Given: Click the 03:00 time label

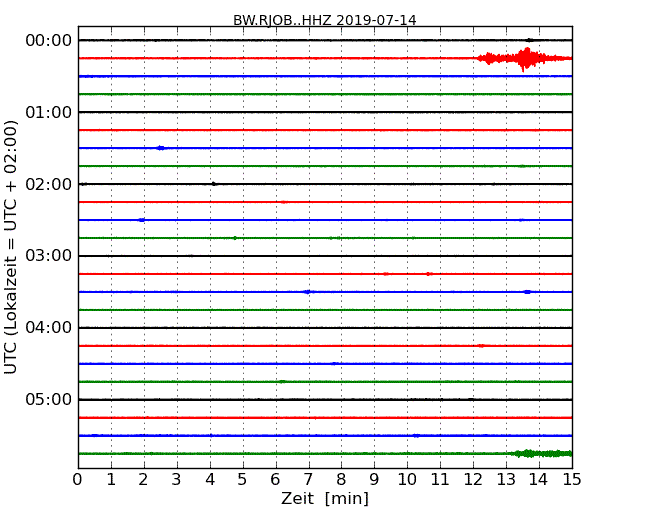Looking at the screenshot, I should pyautogui.click(x=49, y=256).
